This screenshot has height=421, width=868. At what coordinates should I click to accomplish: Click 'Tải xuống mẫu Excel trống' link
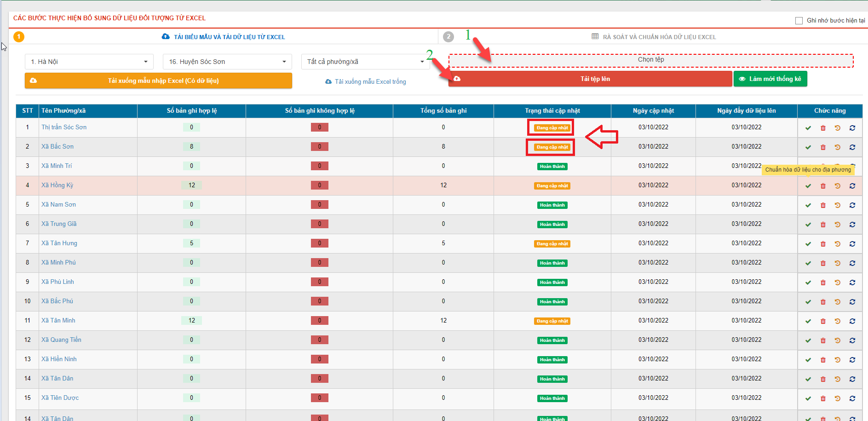(x=366, y=81)
